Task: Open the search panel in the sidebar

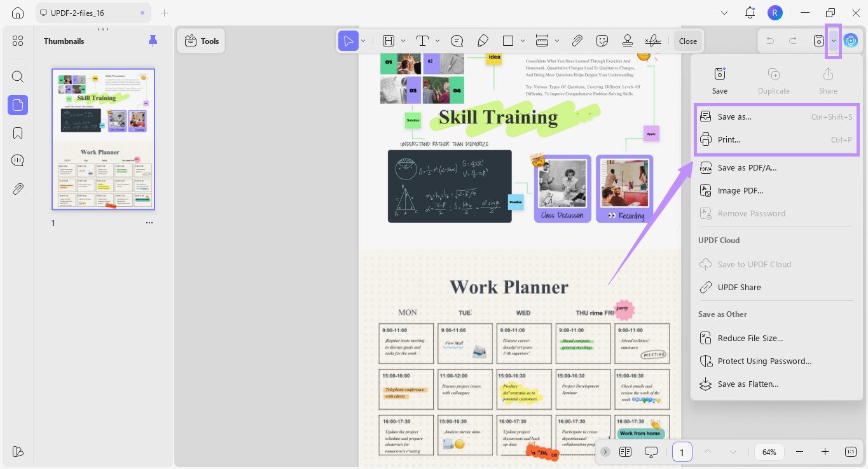Action: (x=17, y=76)
